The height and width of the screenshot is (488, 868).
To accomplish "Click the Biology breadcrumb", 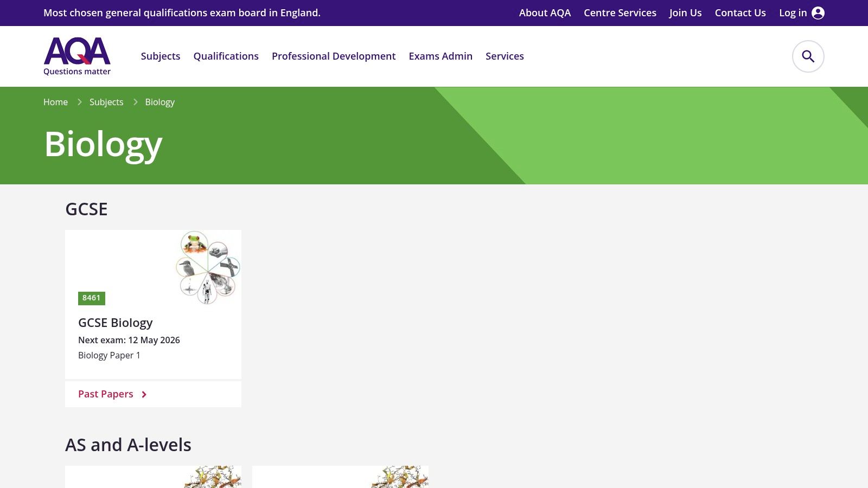I will tap(159, 102).
